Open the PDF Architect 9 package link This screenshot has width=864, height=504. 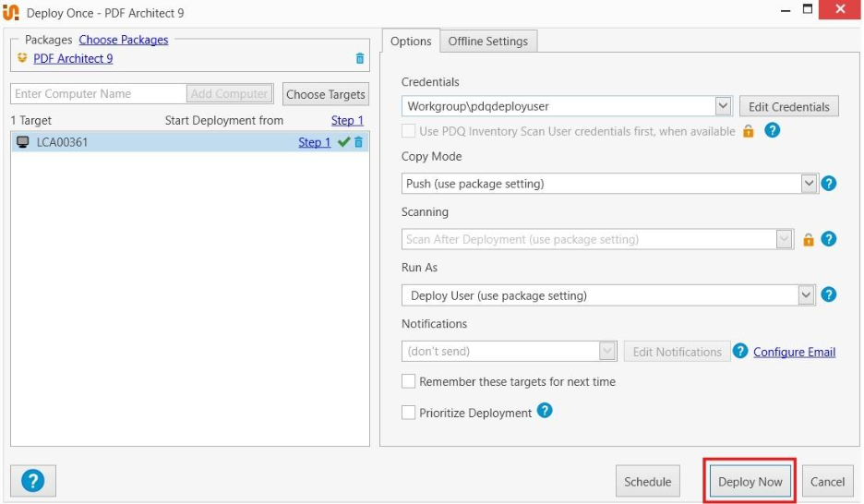coord(73,58)
